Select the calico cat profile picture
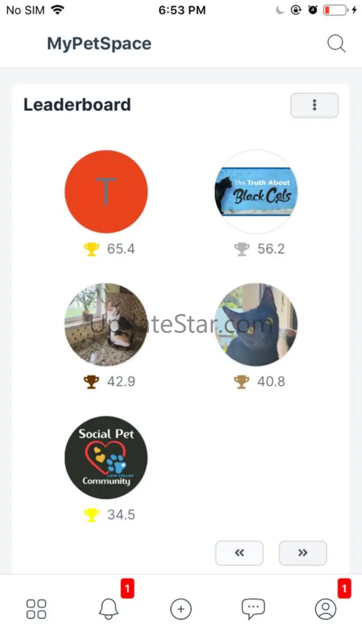The image size is (362, 644). pyautogui.click(x=106, y=325)
